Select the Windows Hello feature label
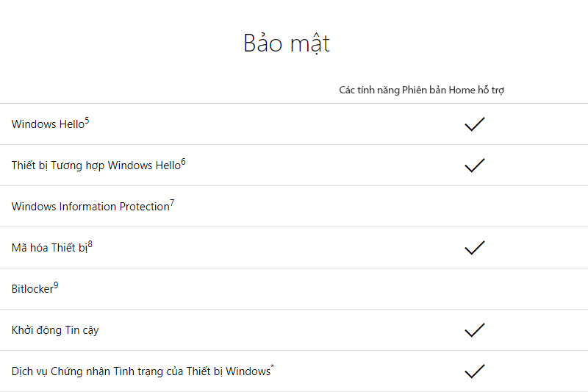The image size is (588, 392). coord(48,124)
